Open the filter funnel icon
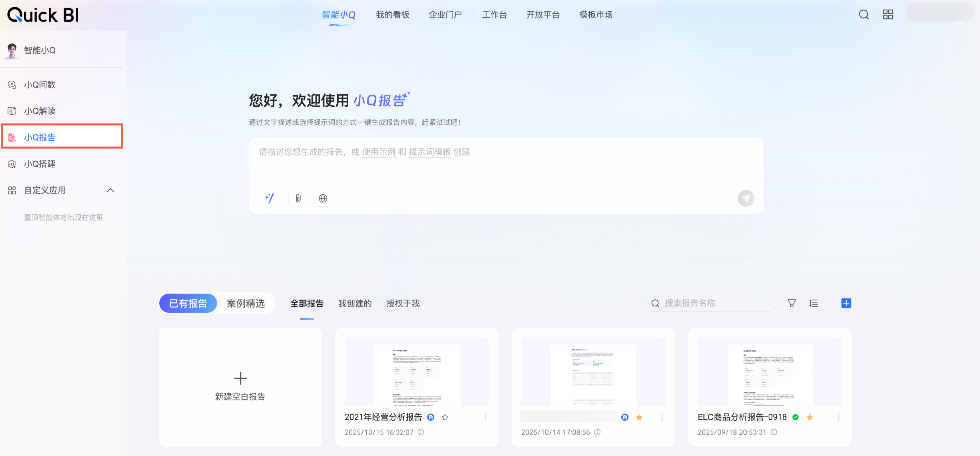The image size is (980, 456). [791, 303]
